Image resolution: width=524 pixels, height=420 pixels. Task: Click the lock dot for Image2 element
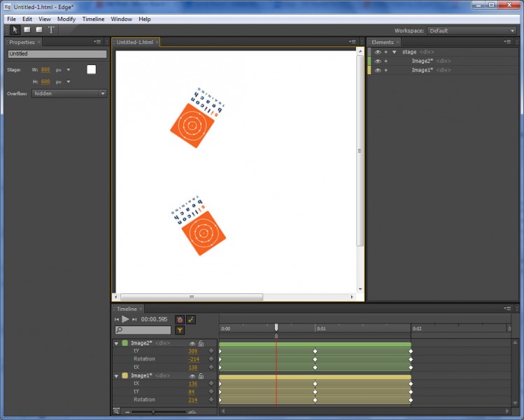(x=386, y=61)
